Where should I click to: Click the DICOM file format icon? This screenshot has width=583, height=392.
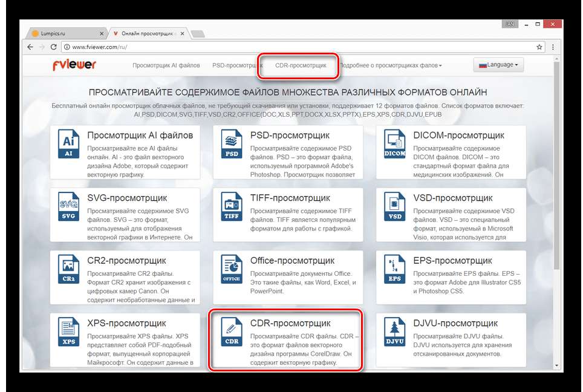[x=394, y=144]
